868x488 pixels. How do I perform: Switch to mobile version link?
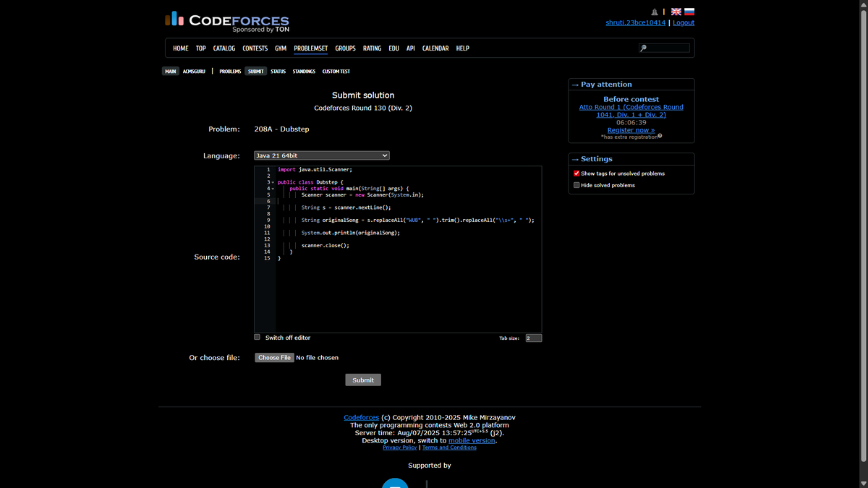coord(472,440)
